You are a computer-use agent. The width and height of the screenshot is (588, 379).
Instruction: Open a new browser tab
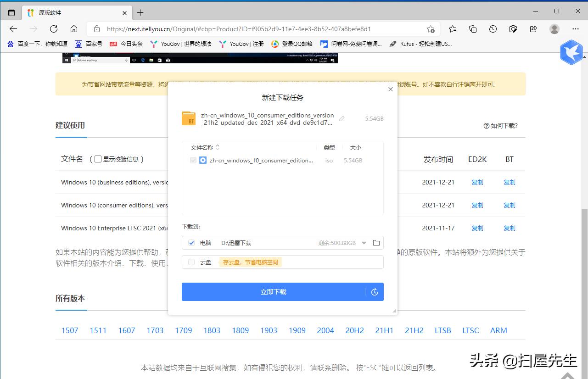[140, 12]
